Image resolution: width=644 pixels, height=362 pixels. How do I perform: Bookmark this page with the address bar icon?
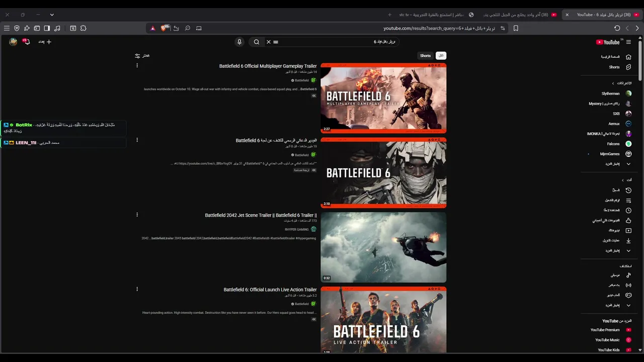(516, 28)
